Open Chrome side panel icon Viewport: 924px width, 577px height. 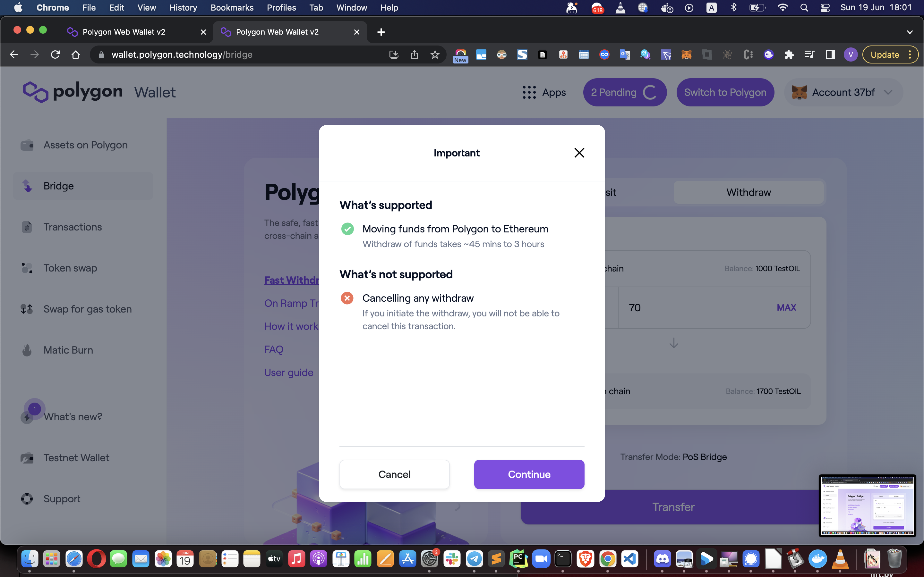point(830,54)
